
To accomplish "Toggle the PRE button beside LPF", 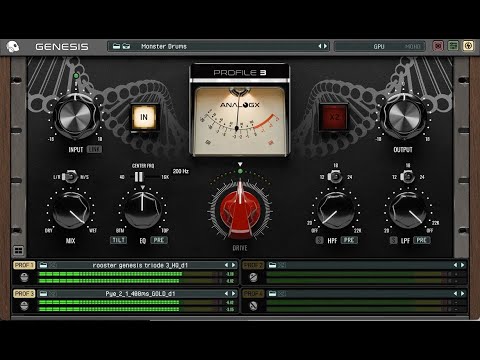I will click(422, 240).
